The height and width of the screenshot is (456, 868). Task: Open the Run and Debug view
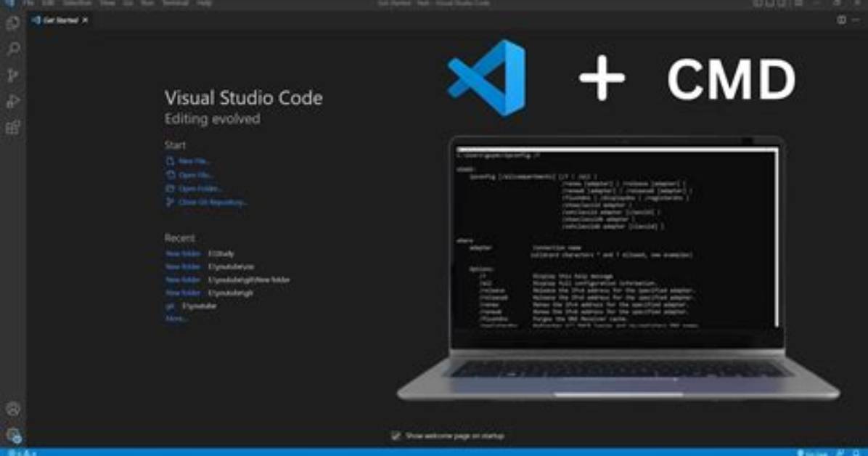coord(13,102)
